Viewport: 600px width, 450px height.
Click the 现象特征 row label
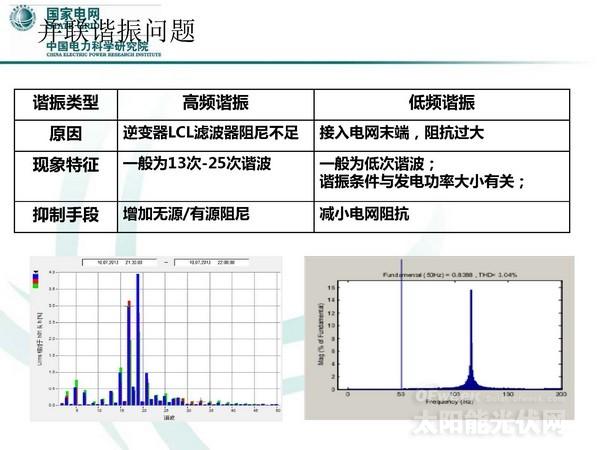(x=65, y=166)
